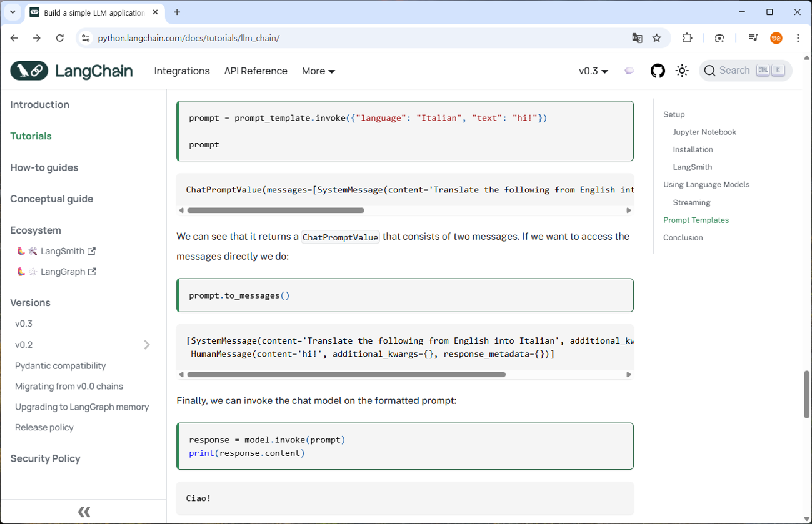Open the translate page icon
The image size is (812, 524).
637,38
